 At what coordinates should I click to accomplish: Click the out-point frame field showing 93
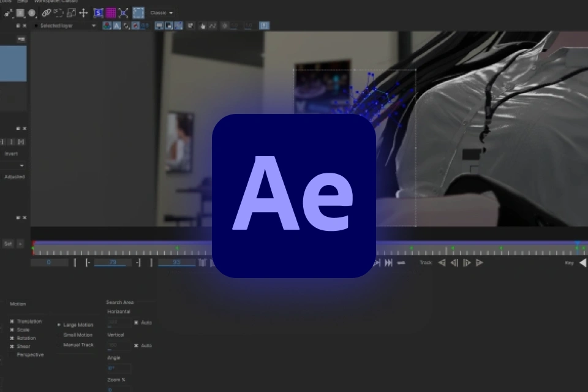[x=176, y=262]
